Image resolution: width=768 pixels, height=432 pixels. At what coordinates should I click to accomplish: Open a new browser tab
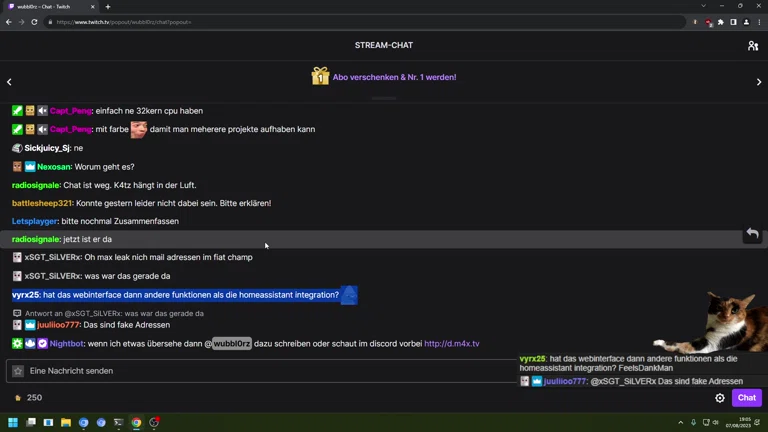108,7
